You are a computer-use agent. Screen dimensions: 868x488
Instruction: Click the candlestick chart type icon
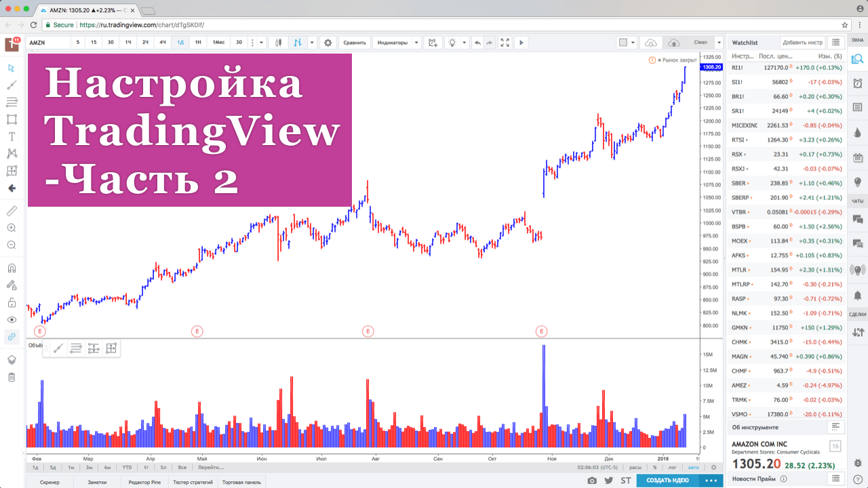tap(279, 42)
